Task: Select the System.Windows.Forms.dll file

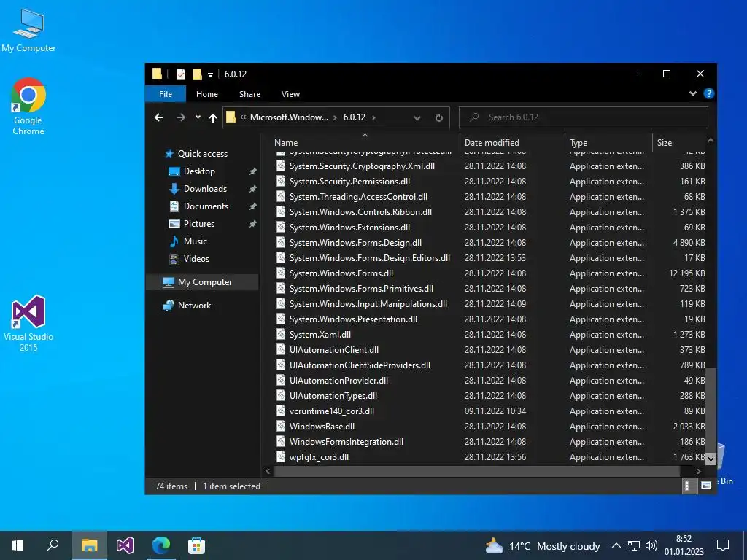Action: tap(341, 273)
